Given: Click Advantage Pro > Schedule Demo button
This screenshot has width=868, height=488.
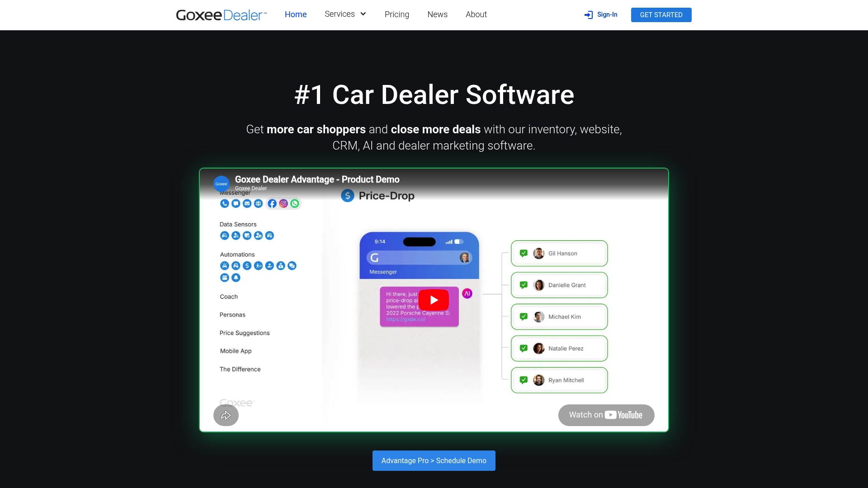Looking at the screenshot, I should [434, 460].
